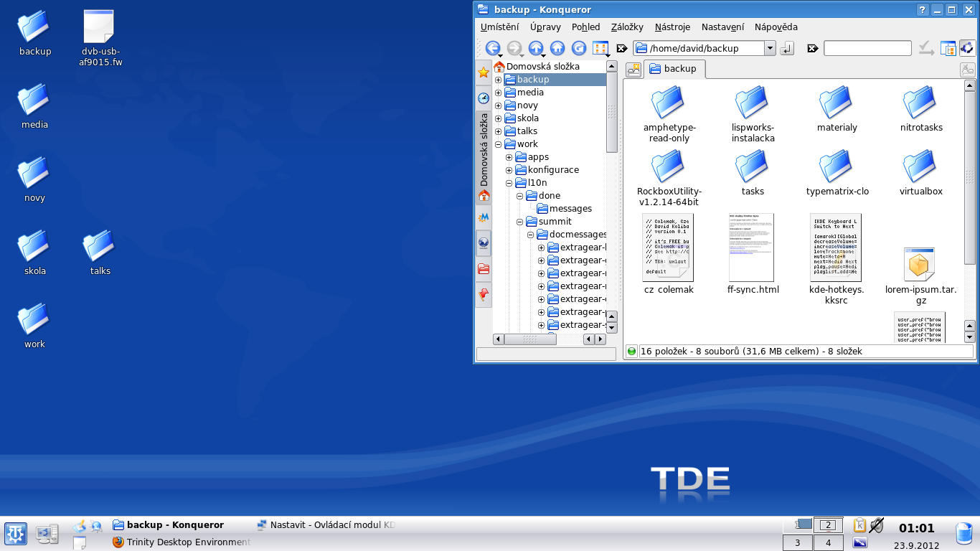The height and width of the screenshot is (551, 980).
Task: Open the services sidebar tab with pin
Action: (x=484, y=294)
